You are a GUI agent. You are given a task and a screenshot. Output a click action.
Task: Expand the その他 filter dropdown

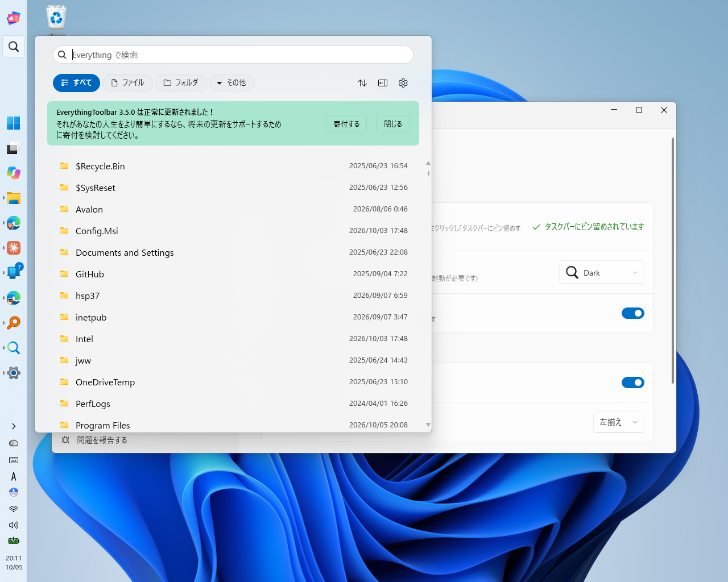pyautogui.click(x=232, y=83)
